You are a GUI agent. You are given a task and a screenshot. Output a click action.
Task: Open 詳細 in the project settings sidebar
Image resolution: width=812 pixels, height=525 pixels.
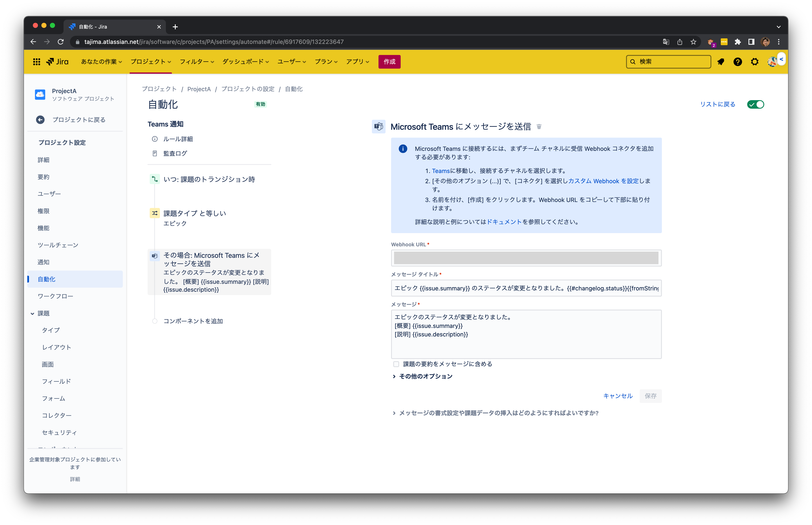[x=43, y=160]
